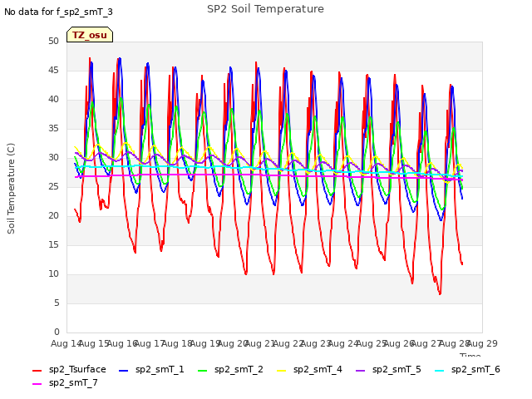The height and width of the screenshot is (399, 532).
Task: Click the yellow sp2_smT_4 legend swatch
Action: click(x=282, y=371)
